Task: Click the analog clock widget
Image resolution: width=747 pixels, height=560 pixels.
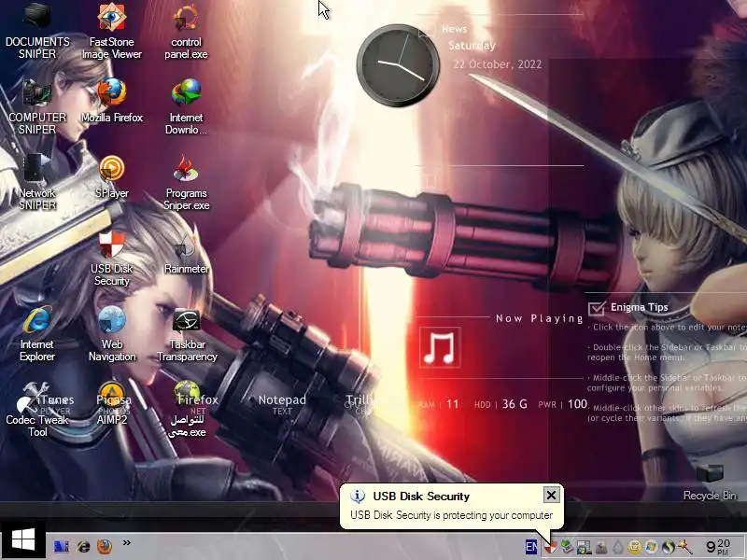Action: click(398, 65)
